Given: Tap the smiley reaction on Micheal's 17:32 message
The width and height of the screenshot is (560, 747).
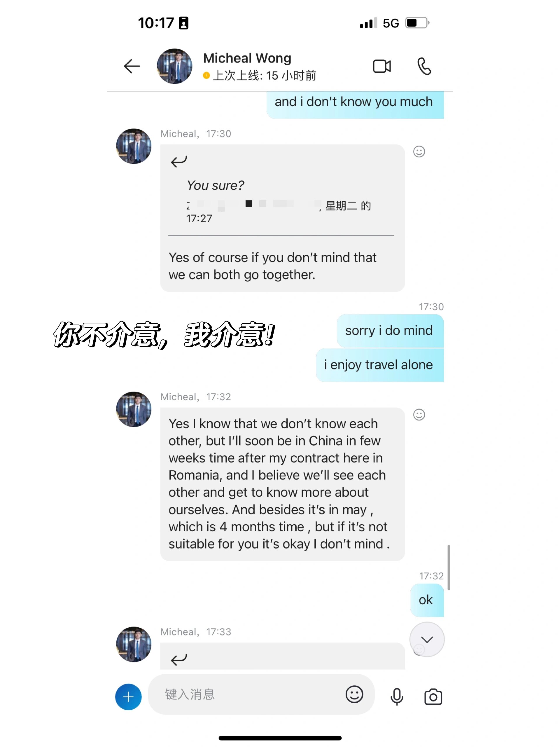Looking at the screenshot, I should pos(419,413).
